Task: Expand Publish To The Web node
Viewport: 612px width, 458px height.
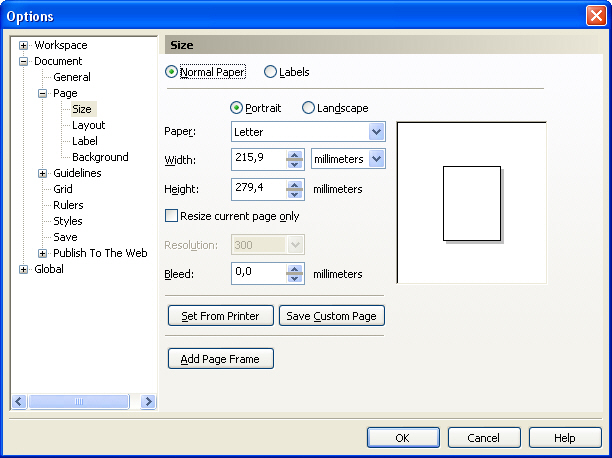Action: [x=43, y=253]
